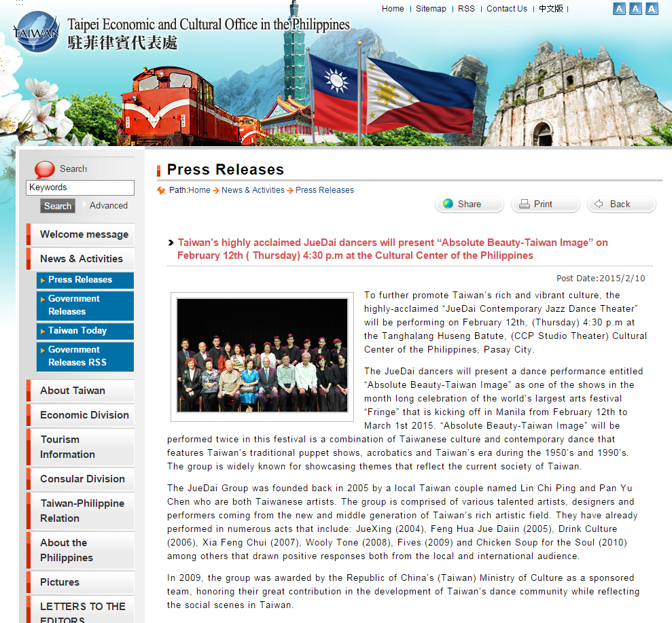This screenshot has height=623, width=672.
Task: Click the Back arrow icon
Action: (x=599, y=204)
